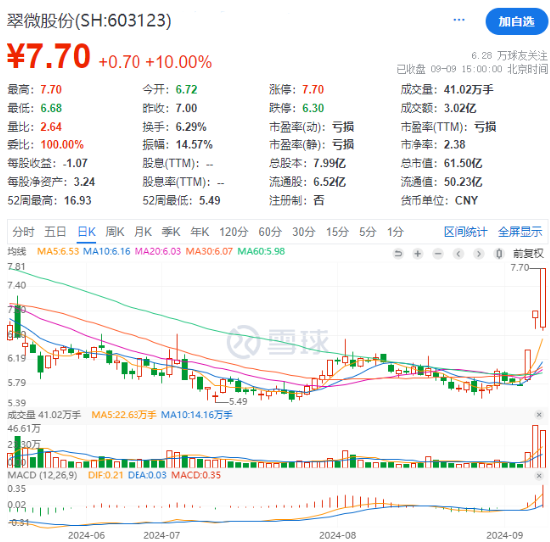Open 全屏显示 fullscreen view
The image size is (550, 542).
[520, 232]
